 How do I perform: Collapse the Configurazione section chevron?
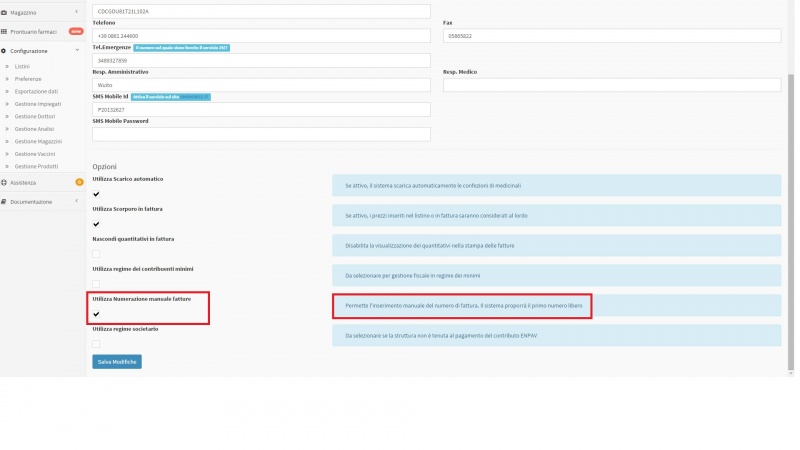point(77,50)
